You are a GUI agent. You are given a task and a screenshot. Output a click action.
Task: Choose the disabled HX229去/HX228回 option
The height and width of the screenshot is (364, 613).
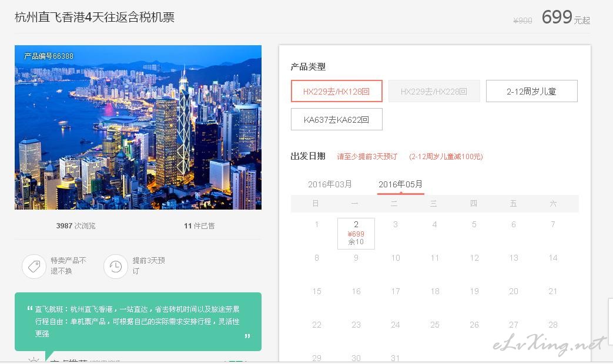[434, 91]
